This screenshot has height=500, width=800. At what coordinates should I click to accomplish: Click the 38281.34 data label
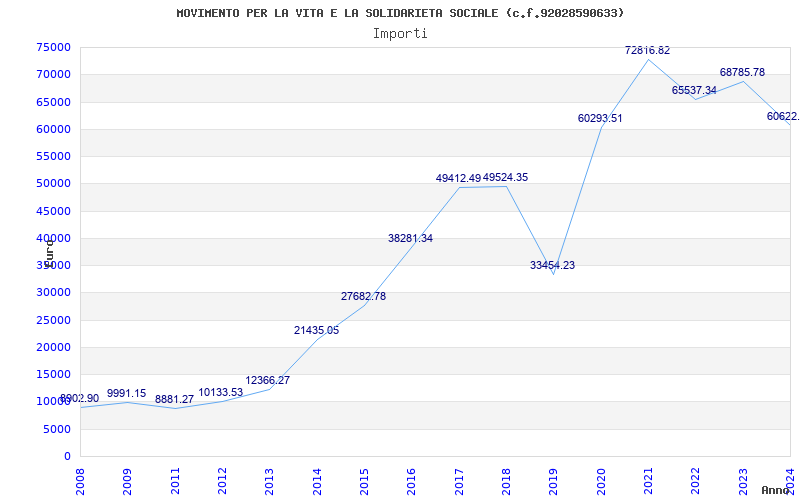(x=410, y=238)
